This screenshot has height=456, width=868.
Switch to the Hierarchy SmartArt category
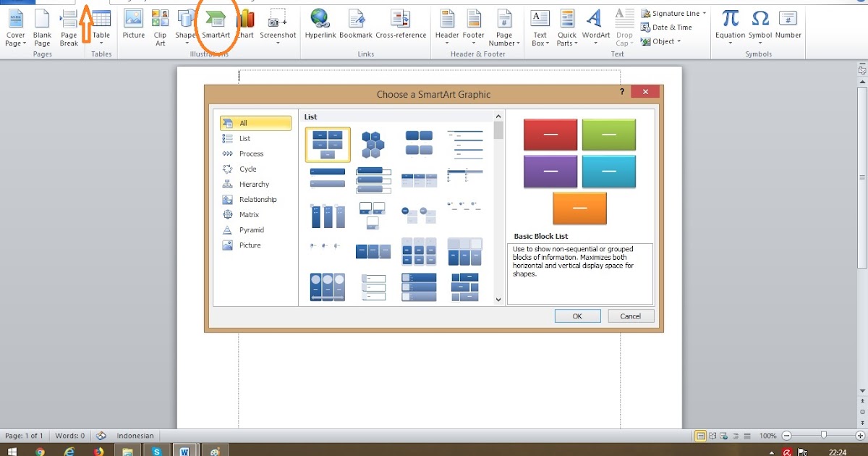[x=252, y=184]
